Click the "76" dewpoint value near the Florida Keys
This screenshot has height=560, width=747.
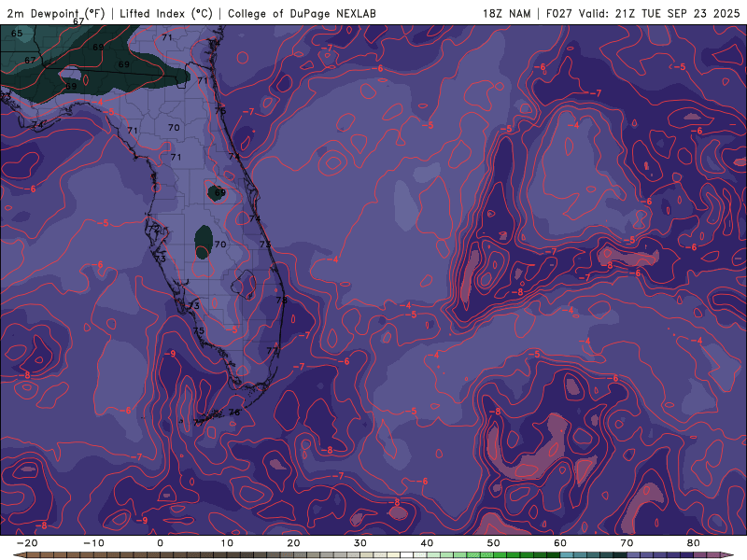click(x=234, y=413)
